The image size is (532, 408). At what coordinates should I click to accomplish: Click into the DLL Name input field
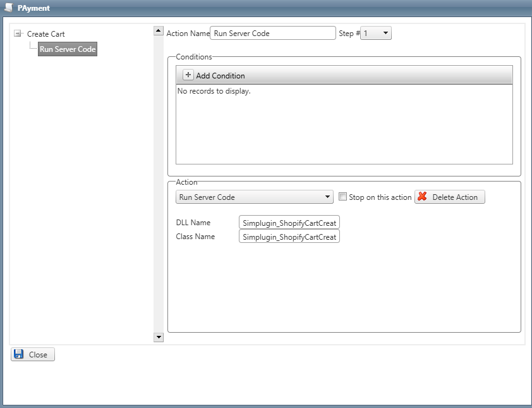click(289, 223)
